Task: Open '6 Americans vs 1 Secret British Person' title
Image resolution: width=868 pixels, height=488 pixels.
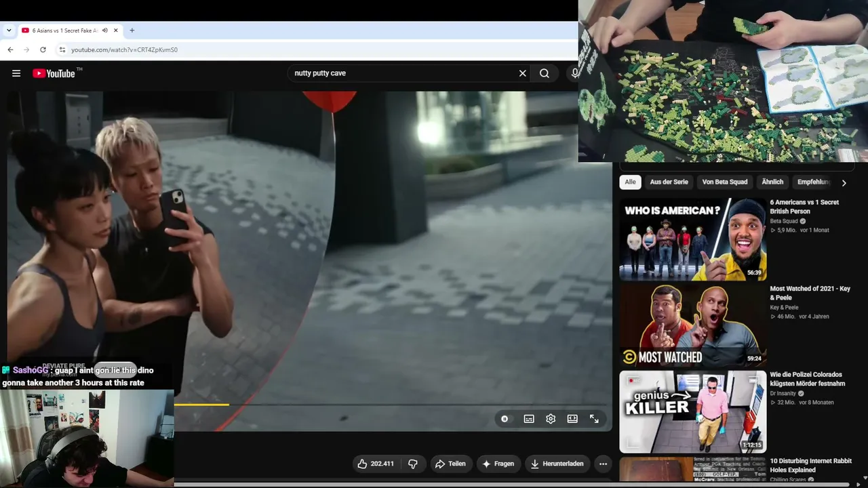Action: tap(804, 207)
